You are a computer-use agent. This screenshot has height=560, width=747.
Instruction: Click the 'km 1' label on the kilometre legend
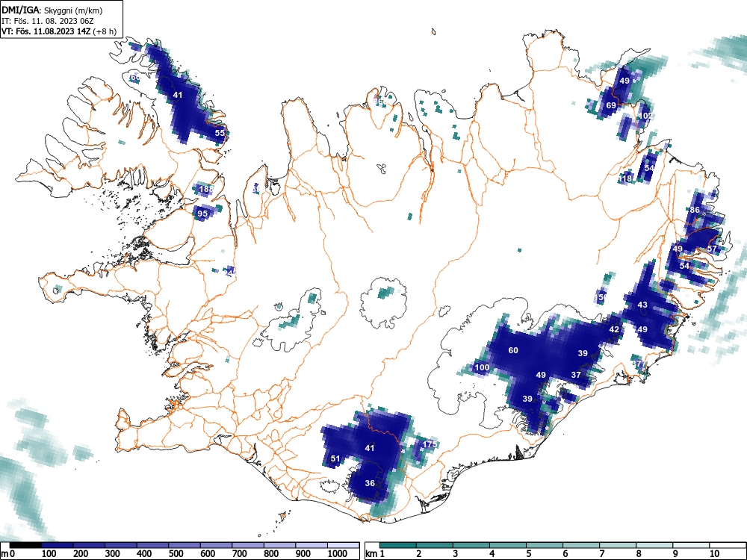[x=376, y=553]
